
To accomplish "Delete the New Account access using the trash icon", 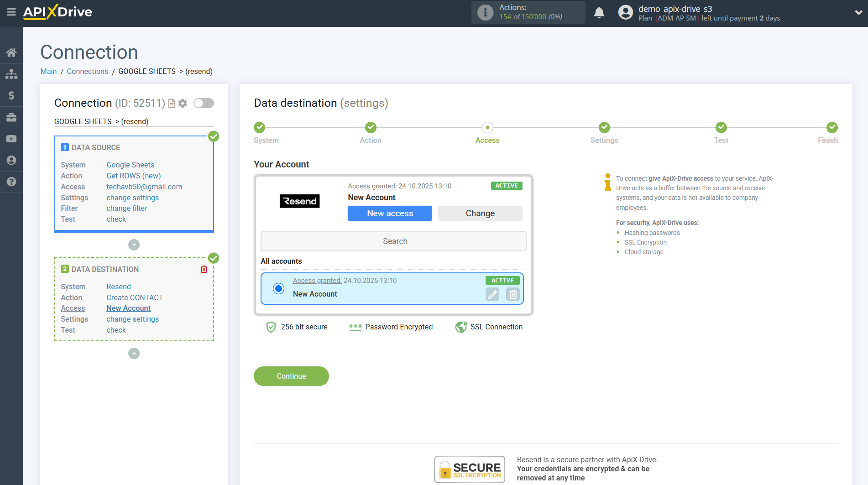I will (512, 294).
